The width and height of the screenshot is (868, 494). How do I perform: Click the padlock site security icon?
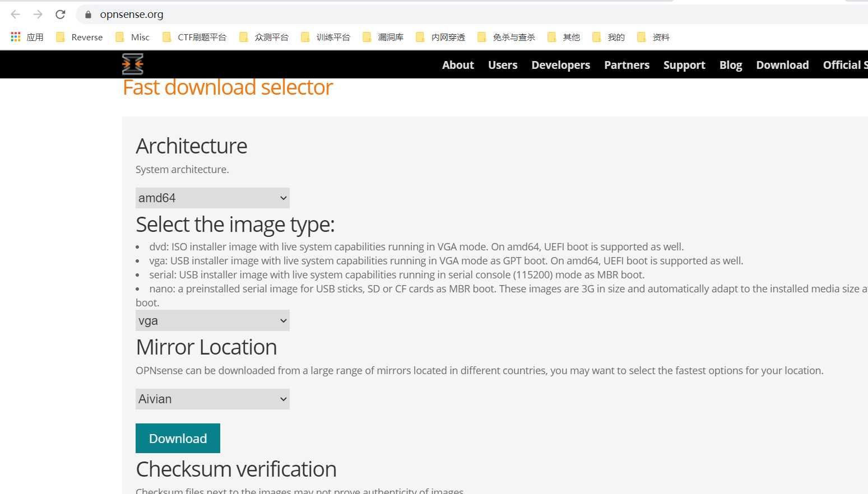(x=88, y=15)
